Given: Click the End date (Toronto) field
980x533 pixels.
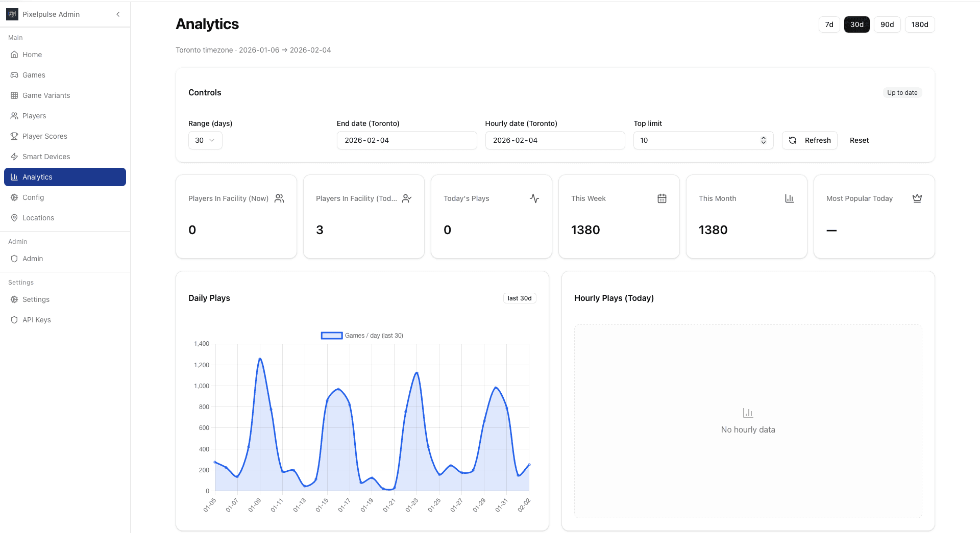Looking at the screenshot, I should click(406, 140).
